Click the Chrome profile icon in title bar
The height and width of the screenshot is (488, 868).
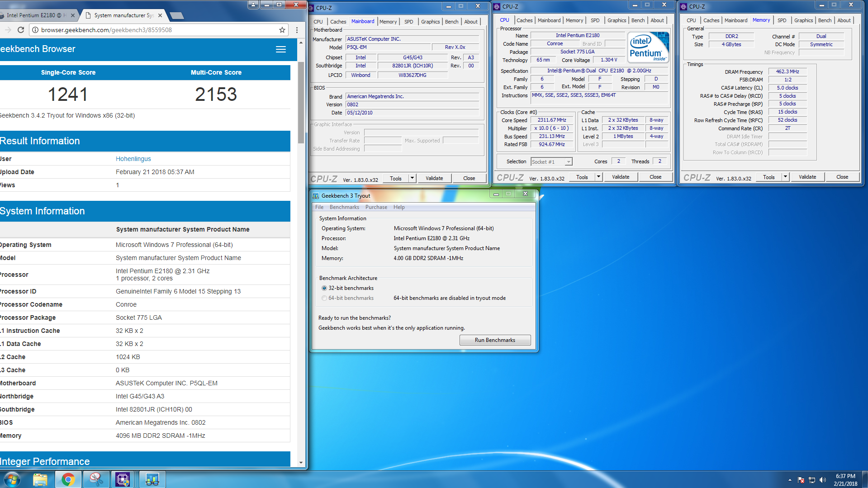pyautogui.click(x=253, y=5)
